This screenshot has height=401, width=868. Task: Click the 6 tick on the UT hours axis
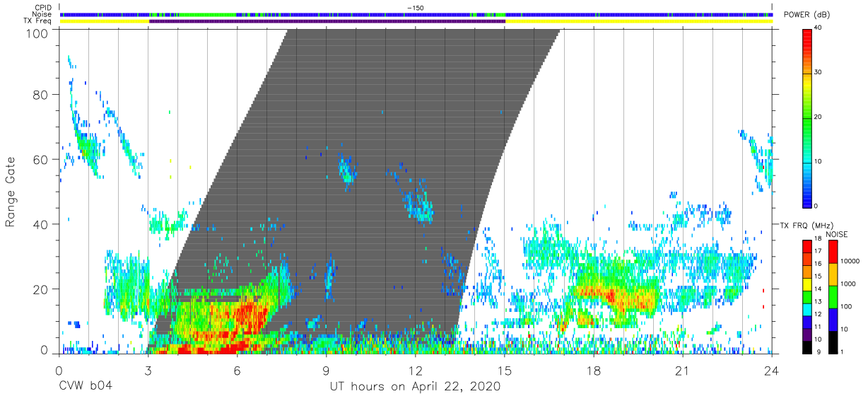point(237,371)
